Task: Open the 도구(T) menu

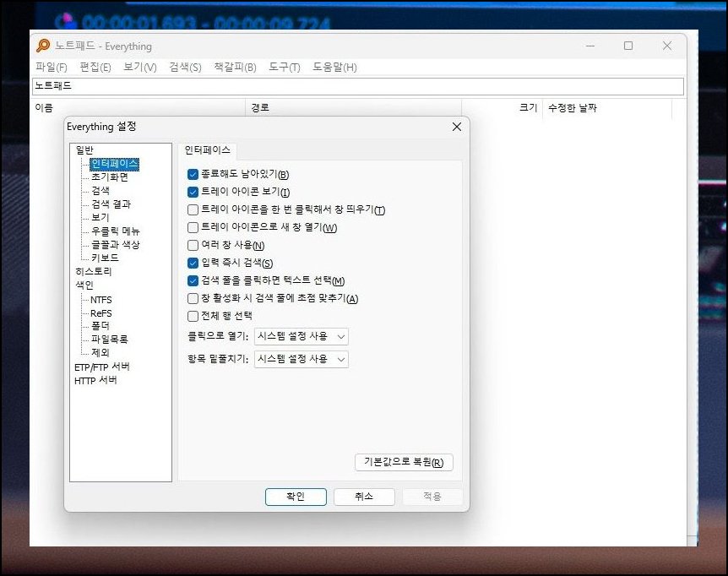Action: [x=284, y=68]
